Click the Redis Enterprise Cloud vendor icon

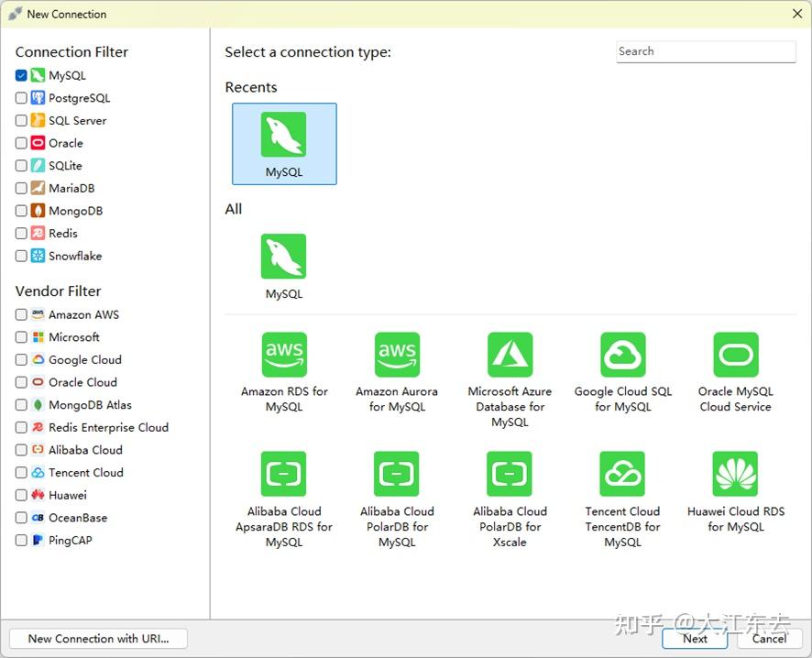pyautogui.click(x=38, y=427)
